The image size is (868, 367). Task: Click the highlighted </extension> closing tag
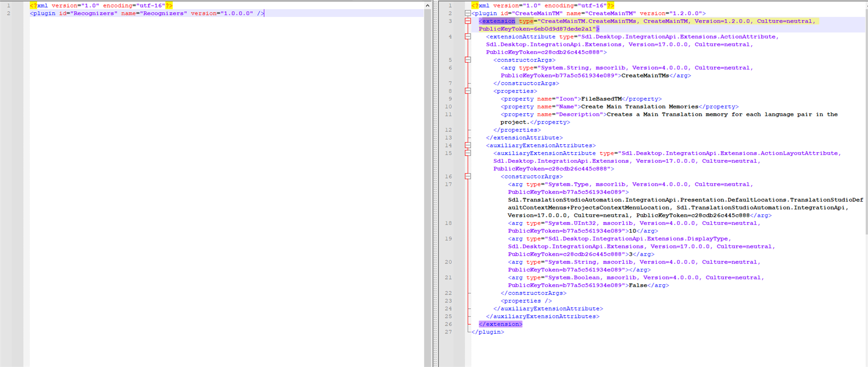point(501,324)
